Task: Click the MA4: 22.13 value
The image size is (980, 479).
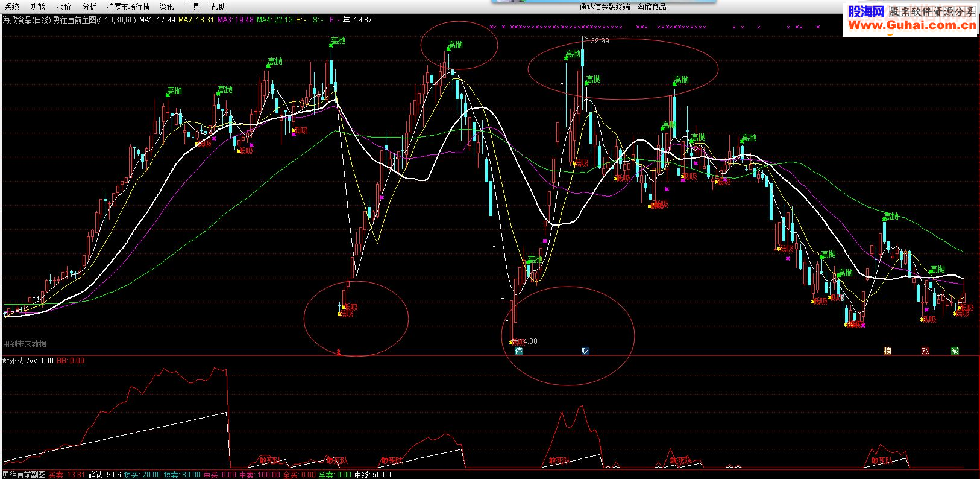Action: click(x=275, y=20)
